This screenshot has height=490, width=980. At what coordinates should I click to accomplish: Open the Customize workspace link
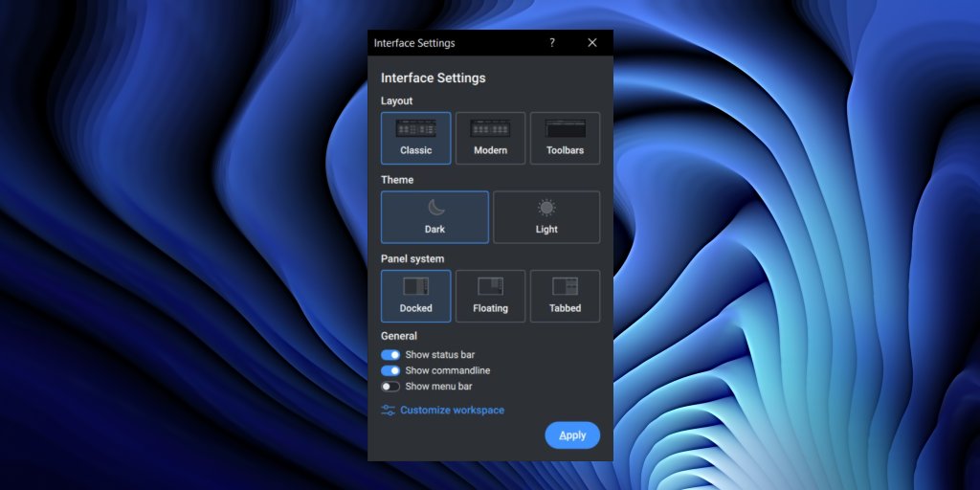pos(452,410)
